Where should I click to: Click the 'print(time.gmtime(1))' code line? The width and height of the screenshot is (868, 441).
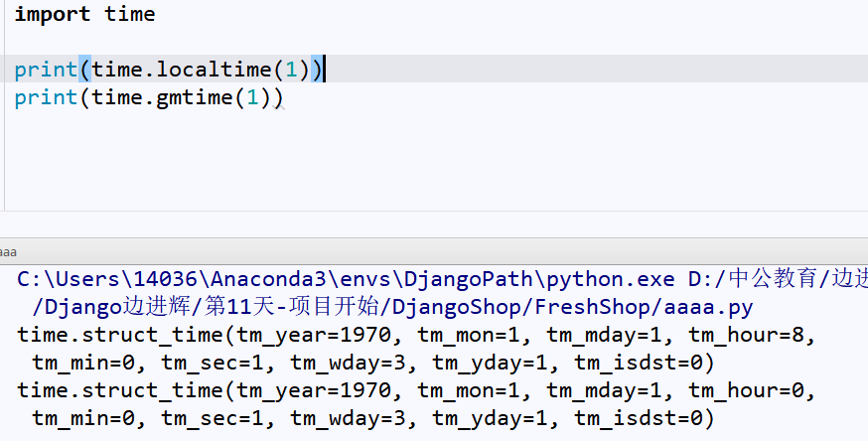coord(149,97)
